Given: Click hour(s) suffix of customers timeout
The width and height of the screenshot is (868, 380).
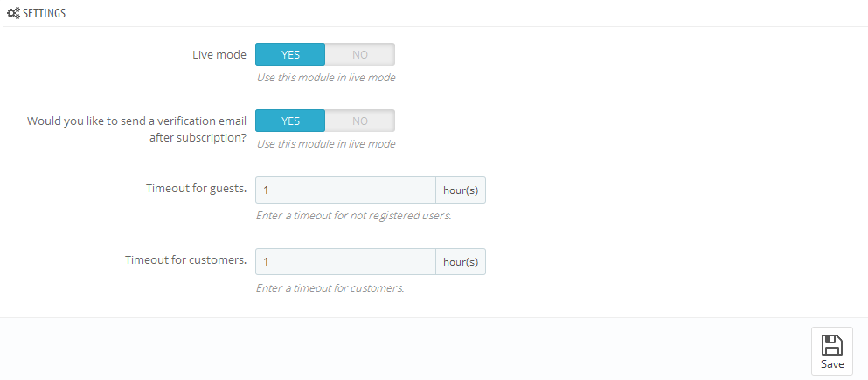Looking at the screenshot, I should pyautogui.click(x=461, y=261).
